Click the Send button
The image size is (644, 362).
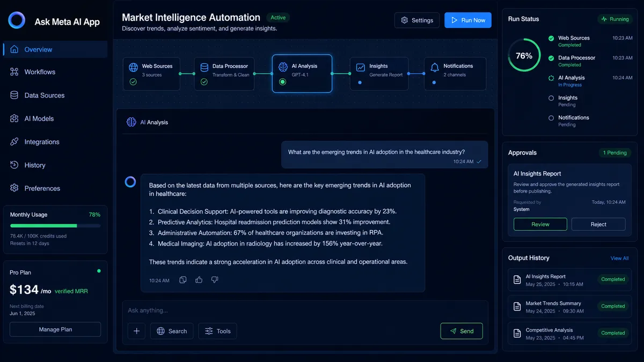coord(462,331)
